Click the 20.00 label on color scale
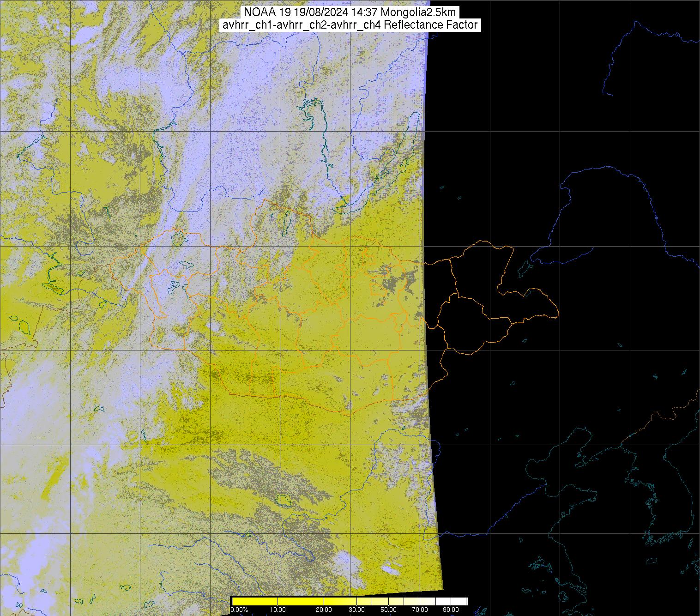The width and height of the screenshot is (700, 616). 324,610
